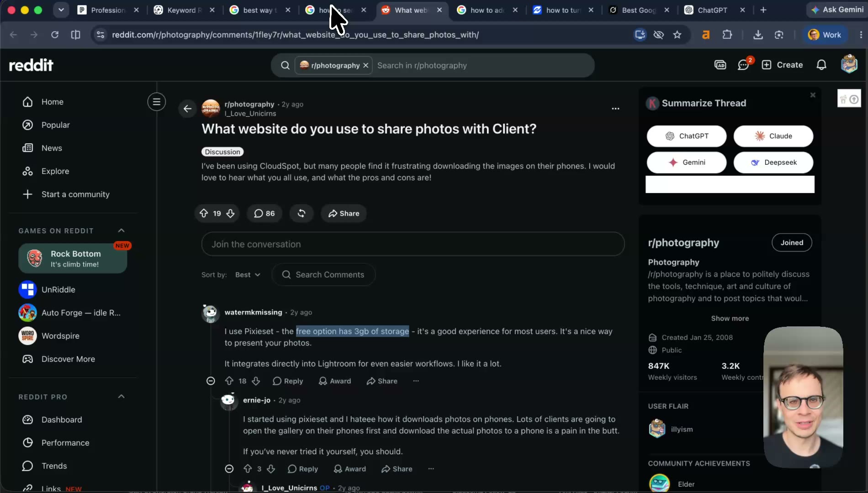Downvote ernie-jo's reply
Viewport: 868px width, 493px height.
coord(271,469)
